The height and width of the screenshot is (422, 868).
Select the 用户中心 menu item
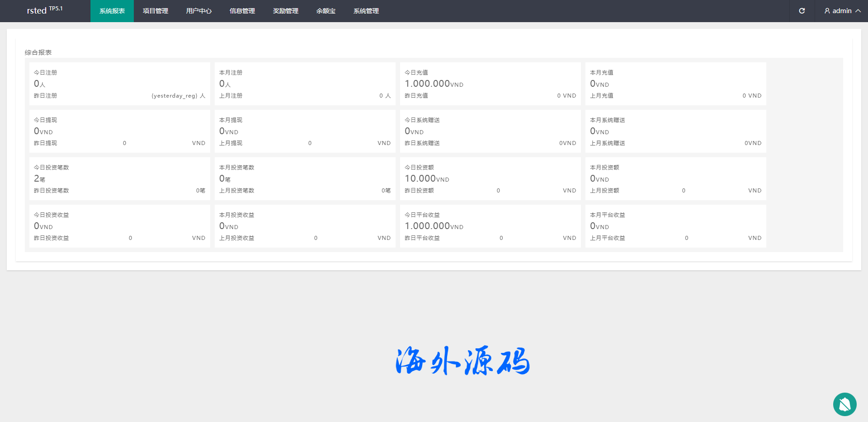pyautogui.click(x=199, y=11)
